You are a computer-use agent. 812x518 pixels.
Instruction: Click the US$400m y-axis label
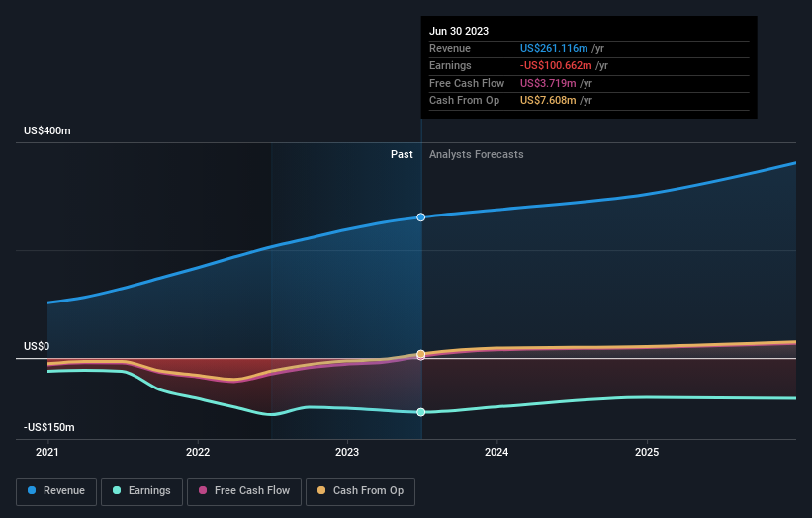[x=47, y=130]
